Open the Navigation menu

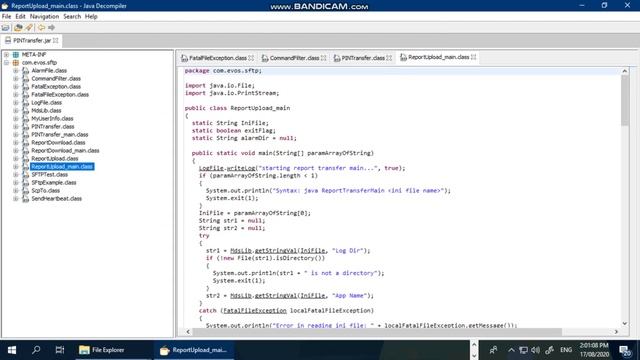[44, 16]
